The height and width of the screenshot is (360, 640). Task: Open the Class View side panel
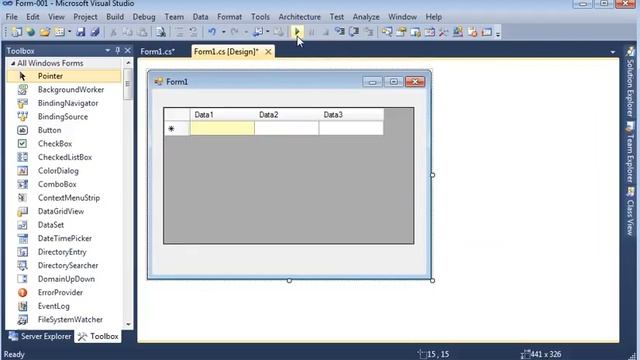click(630, 211)
